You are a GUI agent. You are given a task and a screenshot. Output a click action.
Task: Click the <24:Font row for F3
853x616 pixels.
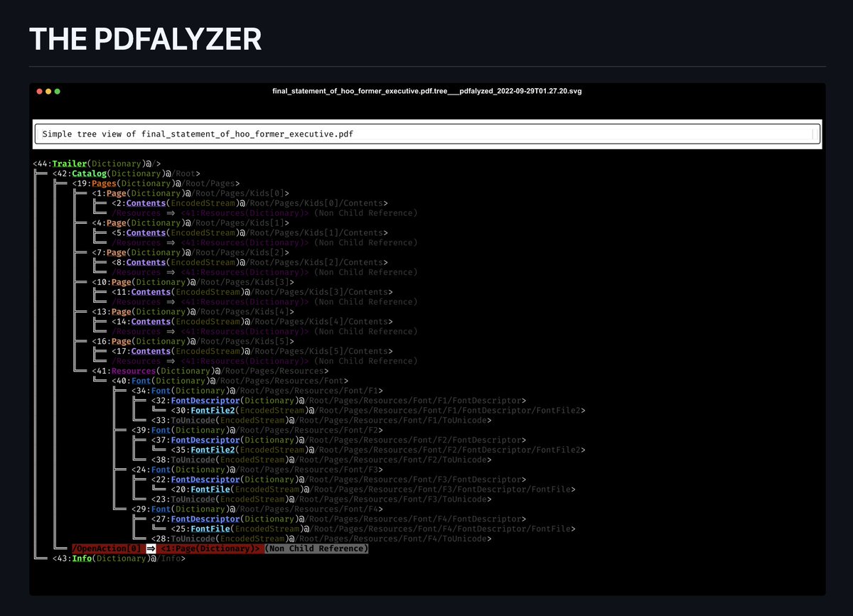pos(257,470)
